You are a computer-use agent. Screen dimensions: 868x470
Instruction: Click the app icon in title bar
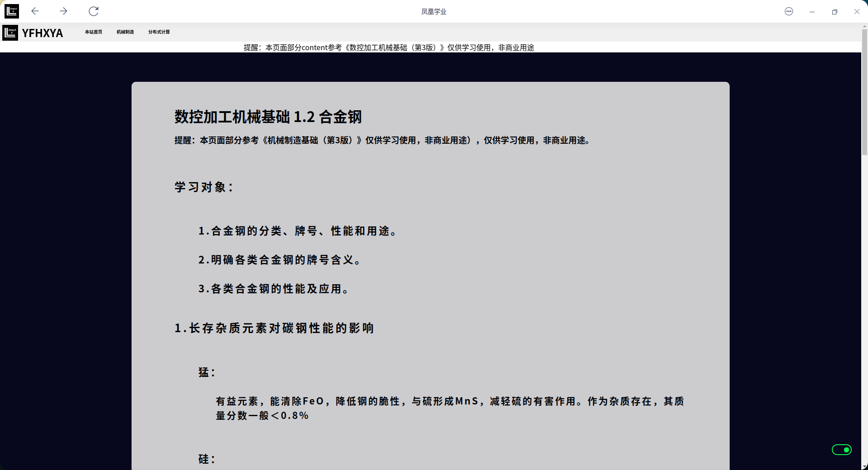click(12, 11)
